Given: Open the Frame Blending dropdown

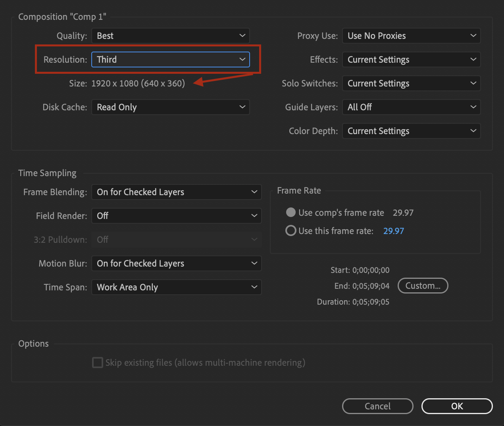Looking at the screenshot, I should (176, 192).
